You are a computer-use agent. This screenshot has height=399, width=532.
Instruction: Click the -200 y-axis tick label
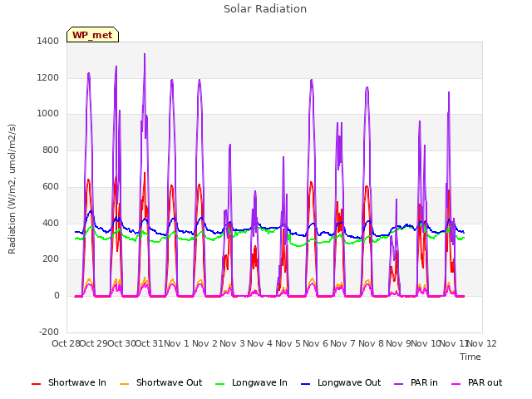49,332
